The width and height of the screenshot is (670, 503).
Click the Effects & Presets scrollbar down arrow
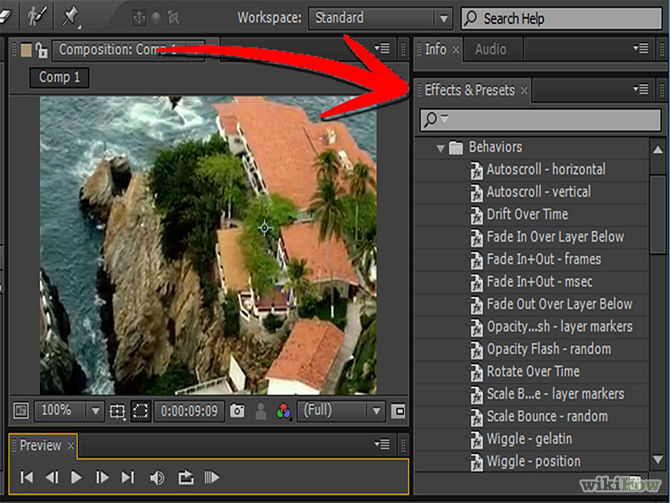[658, 459]
